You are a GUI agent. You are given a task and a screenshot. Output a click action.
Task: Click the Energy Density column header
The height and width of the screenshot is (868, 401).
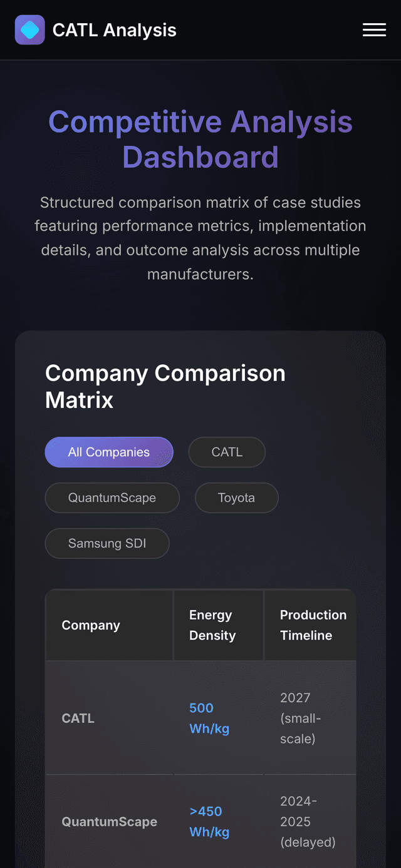(213, 625)
